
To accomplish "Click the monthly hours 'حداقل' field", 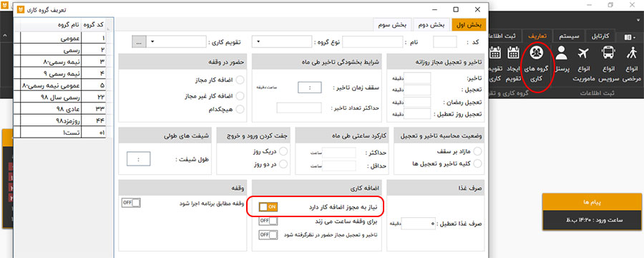I will (x=339, y=166).
